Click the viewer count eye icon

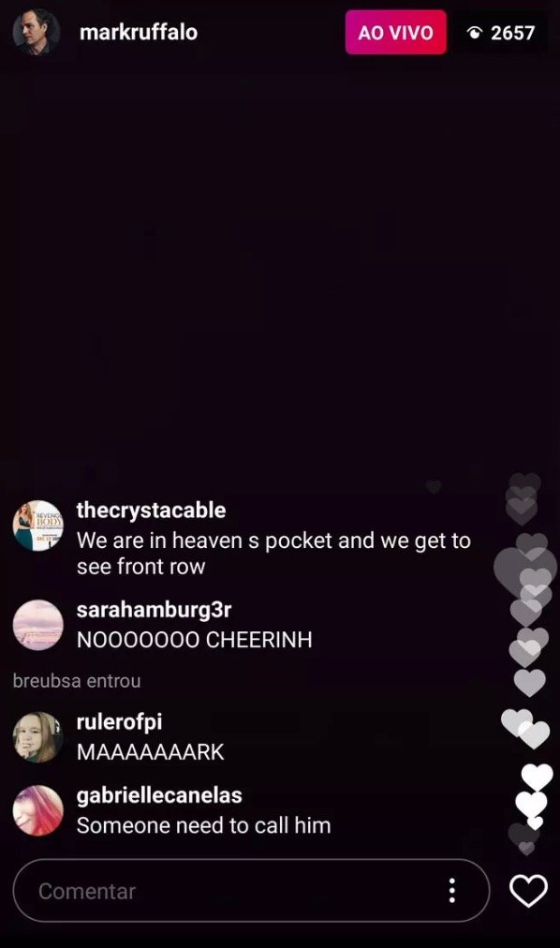475,33
